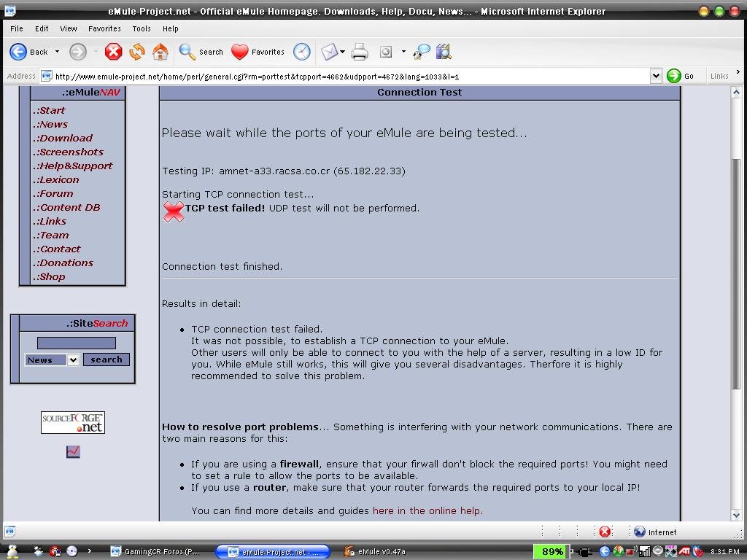Open the View menu

click(69, 28)
